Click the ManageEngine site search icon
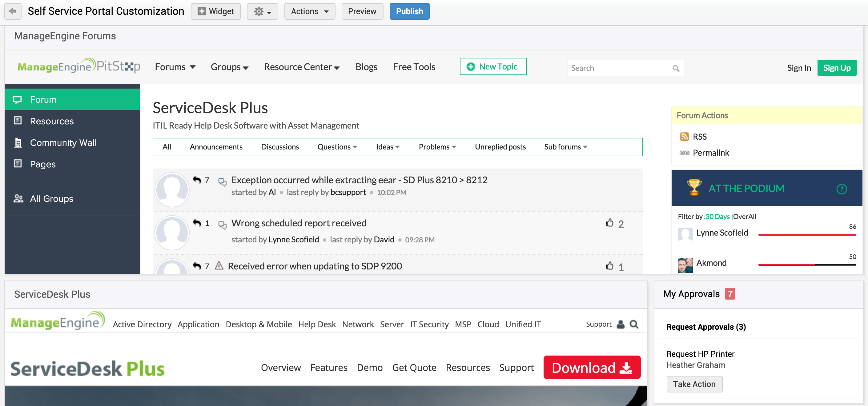 634,324
